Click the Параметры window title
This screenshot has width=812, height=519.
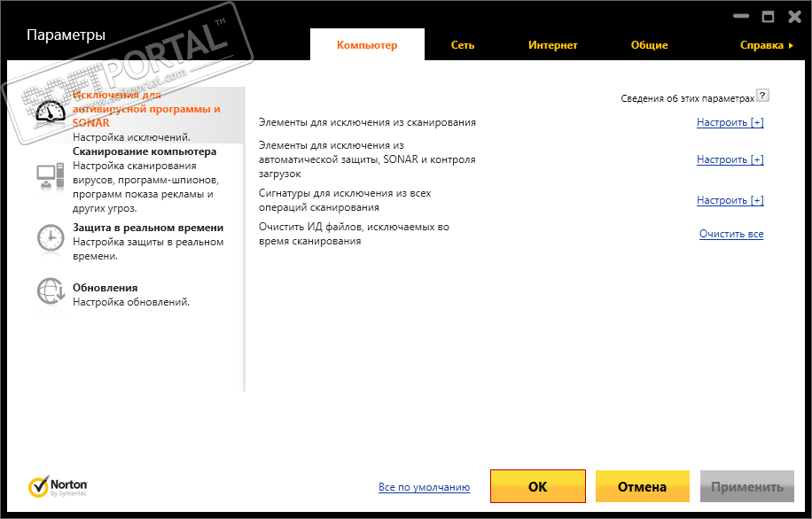point(66,35)
